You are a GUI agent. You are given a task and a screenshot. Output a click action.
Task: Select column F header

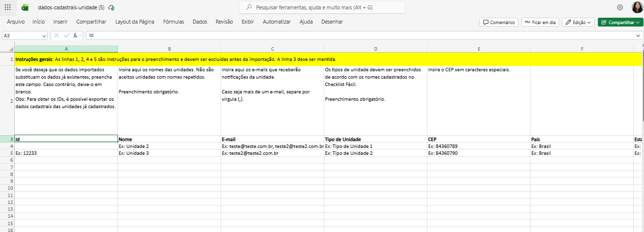coord(582,49)
